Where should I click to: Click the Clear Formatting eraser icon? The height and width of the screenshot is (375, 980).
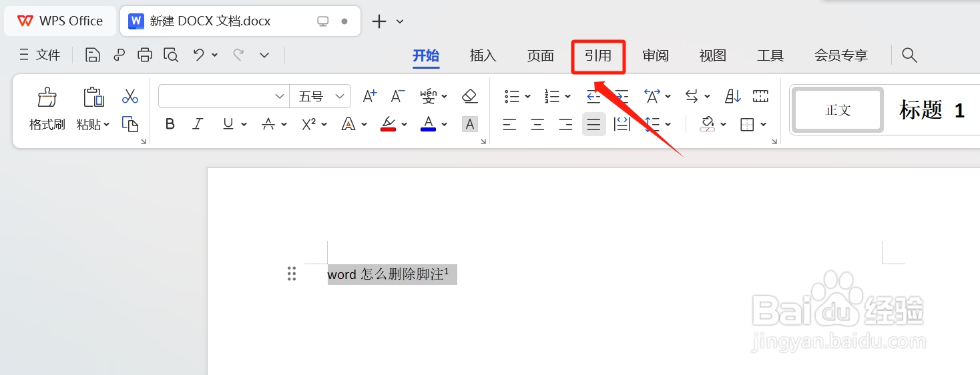pos(470,97)
